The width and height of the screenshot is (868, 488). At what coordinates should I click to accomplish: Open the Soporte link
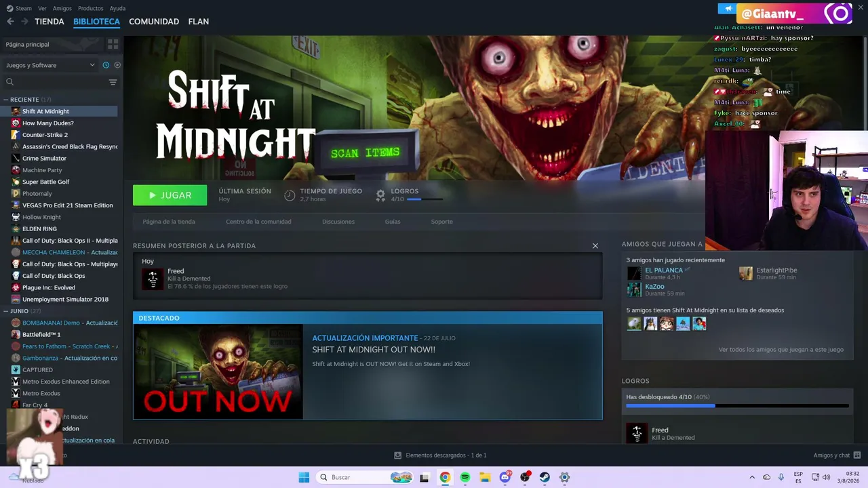point(441,222)
